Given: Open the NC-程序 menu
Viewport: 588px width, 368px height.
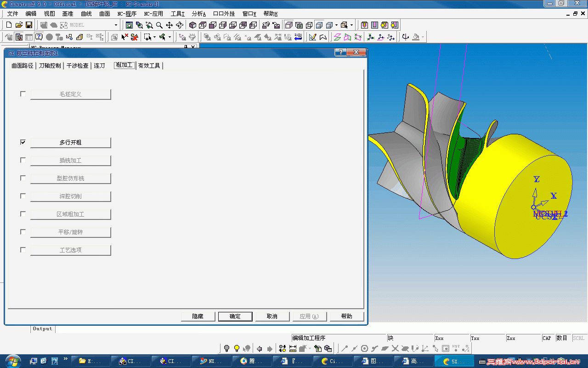Looking at the screenshot, I should [127, 14].
